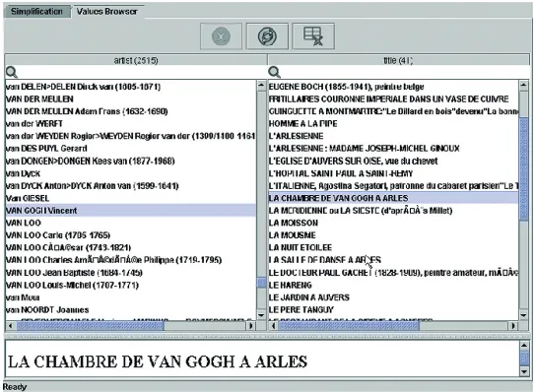Image resolution: width=534 pixels, height=392 pixels.
Task: Click title list horizontal scroll right arrow
Action: [x=513, y=326]
